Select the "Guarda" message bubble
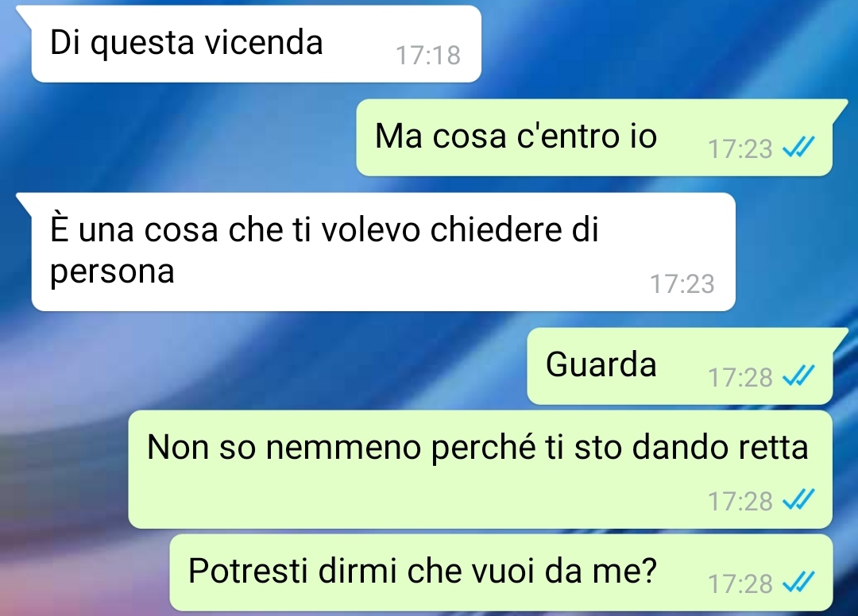The height and width of the screenshot is (616, 858). point(679,366)
